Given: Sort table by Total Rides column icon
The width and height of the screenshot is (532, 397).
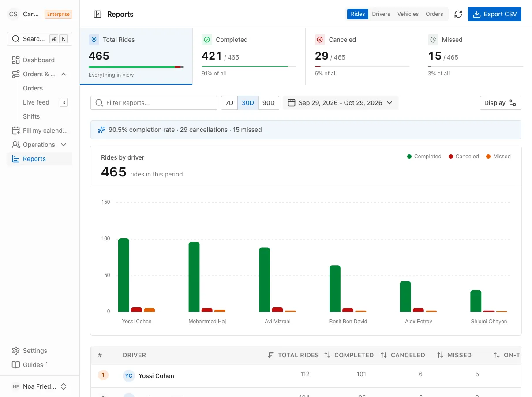Looking at the screenshot, I should (271, 355).
